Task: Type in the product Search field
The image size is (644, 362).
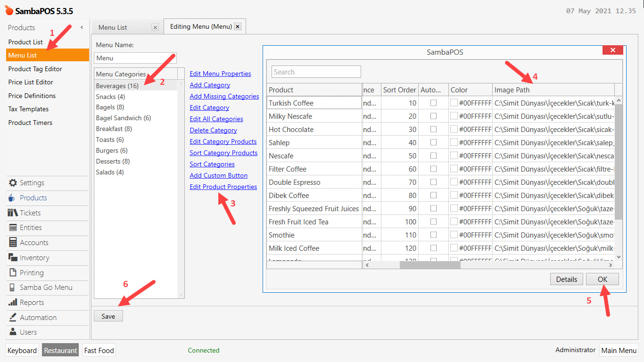Action: tap(315, 72)
